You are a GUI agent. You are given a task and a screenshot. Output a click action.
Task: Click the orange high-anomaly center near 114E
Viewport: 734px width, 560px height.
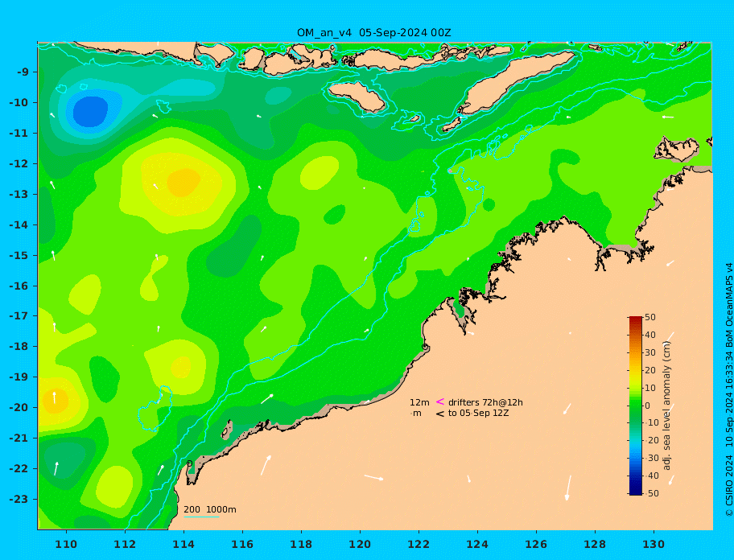coord(183,182)
